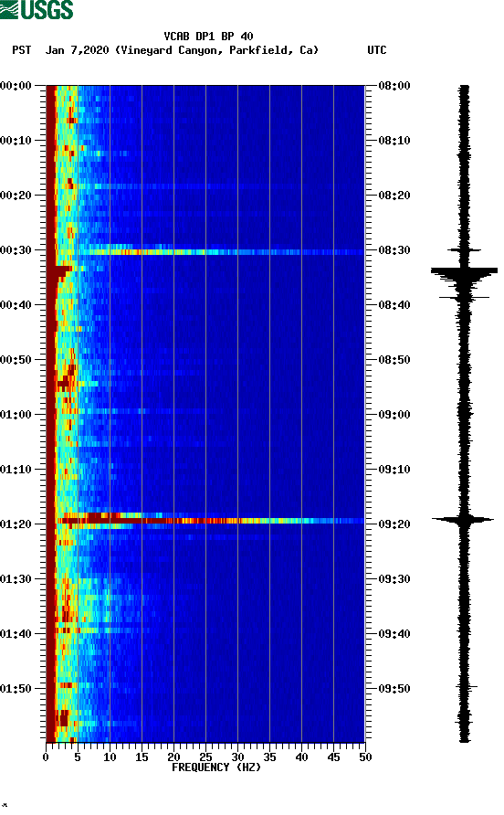Click the 00:40 PST time label
Viewport: 504px width, 815px height.
pos(16,305)
